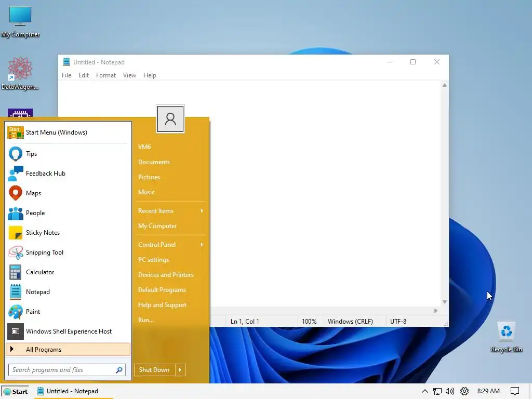
Task: Expand Recent Items submenu
Action: (170, 211)
